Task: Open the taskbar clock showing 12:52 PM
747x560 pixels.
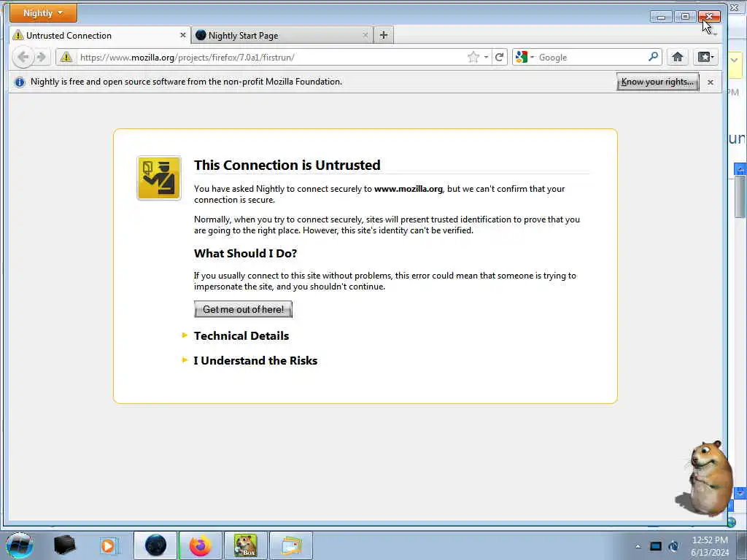Action: coord(710,546)
